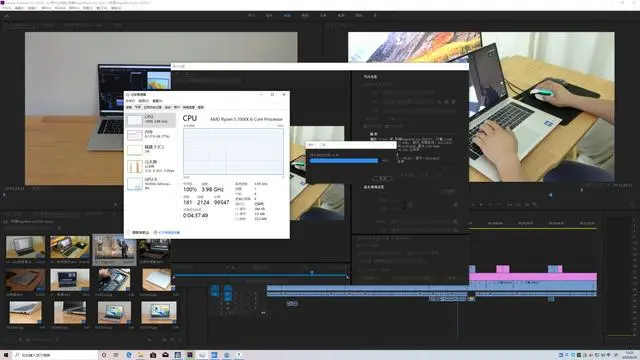Open Mail app from taskbar
Viewport: 640px width, 360px height.
(x=165, y=355)
